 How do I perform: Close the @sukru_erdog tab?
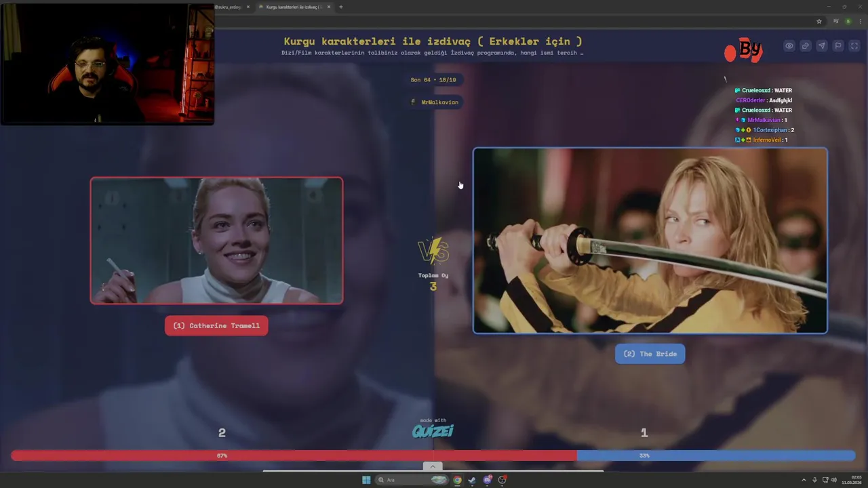248,7
